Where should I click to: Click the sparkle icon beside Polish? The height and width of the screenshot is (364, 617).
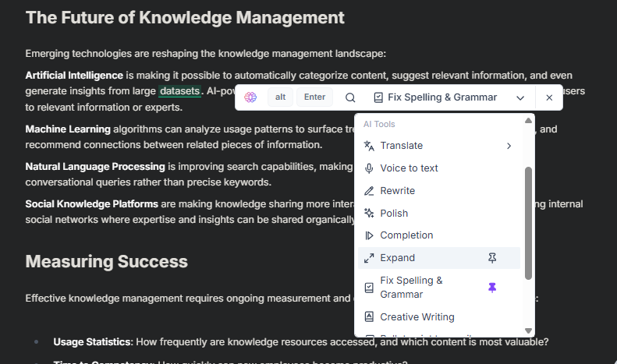coord(369,213)
